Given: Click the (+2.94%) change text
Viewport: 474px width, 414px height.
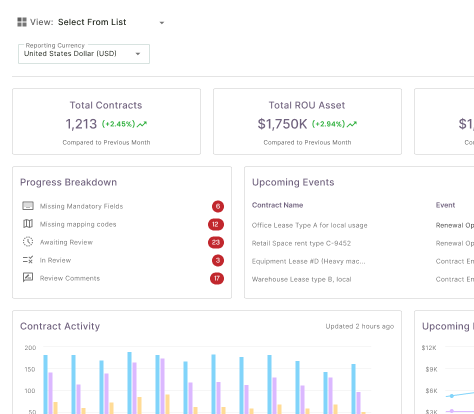Looking at the screenshot, I should (x=328, y=124).
